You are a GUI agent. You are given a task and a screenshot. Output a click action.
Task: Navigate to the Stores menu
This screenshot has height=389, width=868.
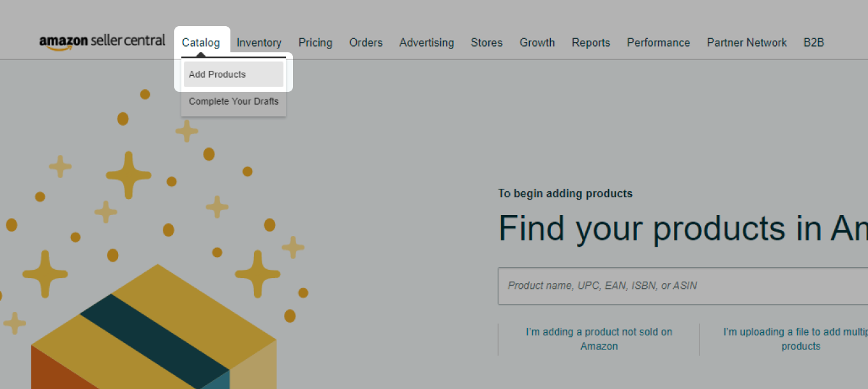pos(486,43)
